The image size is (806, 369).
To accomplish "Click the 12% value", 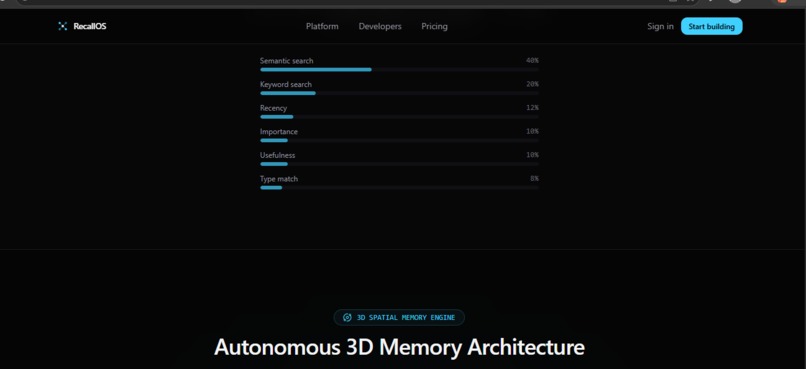I will 532,108.
